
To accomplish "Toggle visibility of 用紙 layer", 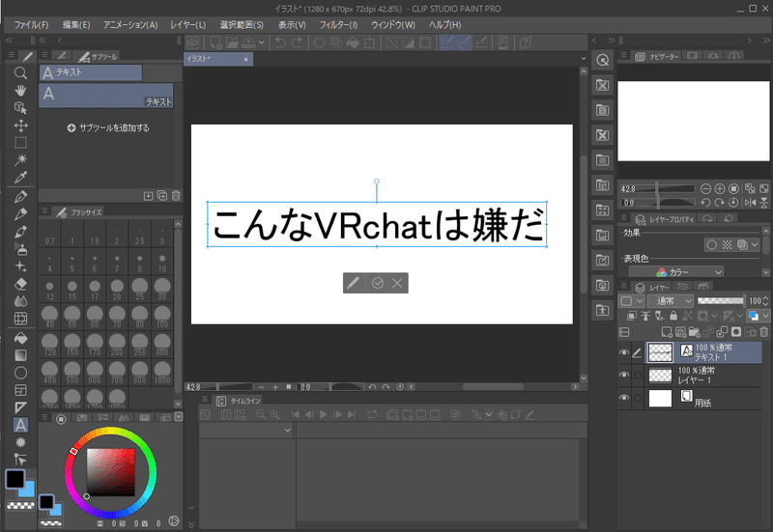I will click(623, 398).
